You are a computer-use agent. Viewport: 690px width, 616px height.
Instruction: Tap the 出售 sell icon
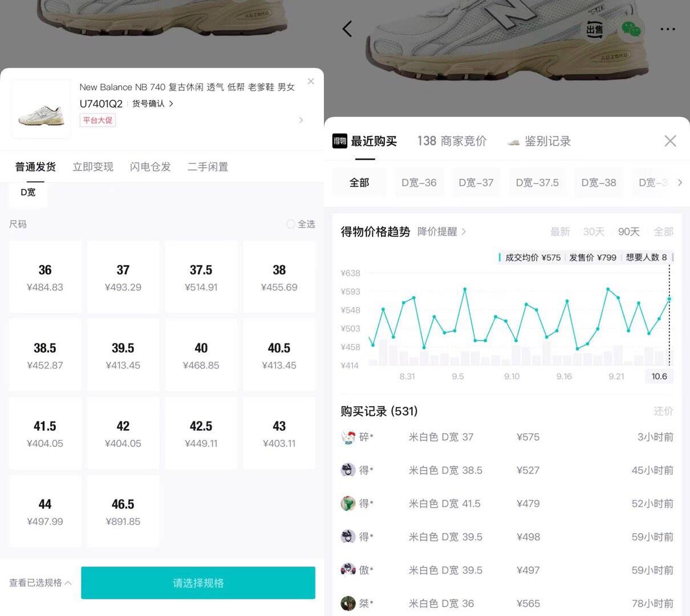click(x=595, y=29)
